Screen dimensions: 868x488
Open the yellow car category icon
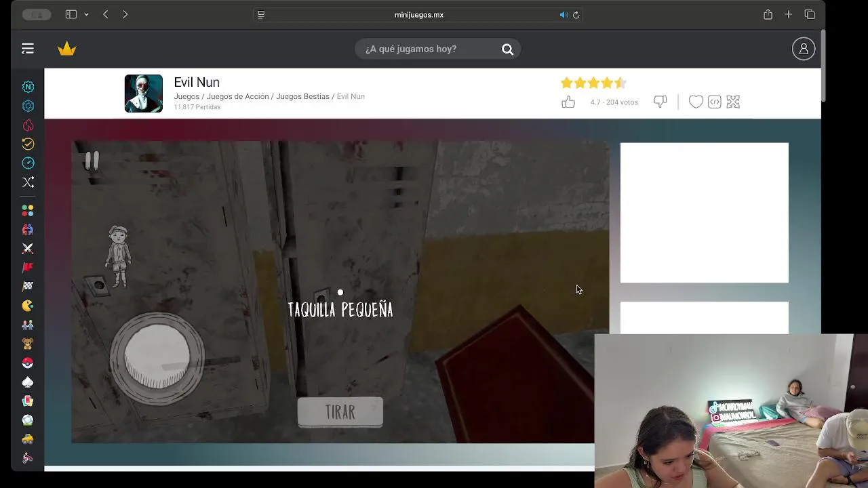click(28, 439)
